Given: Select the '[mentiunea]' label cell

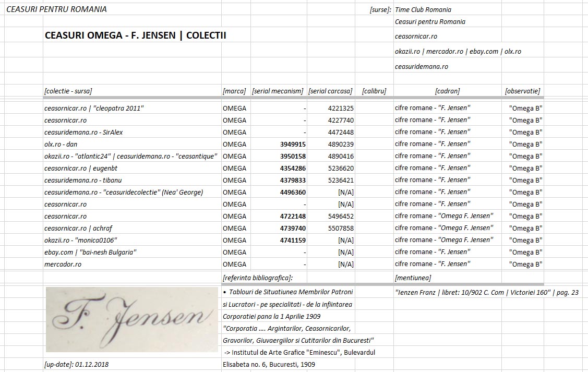Looking at the screenshot, I should coord(413,278).
